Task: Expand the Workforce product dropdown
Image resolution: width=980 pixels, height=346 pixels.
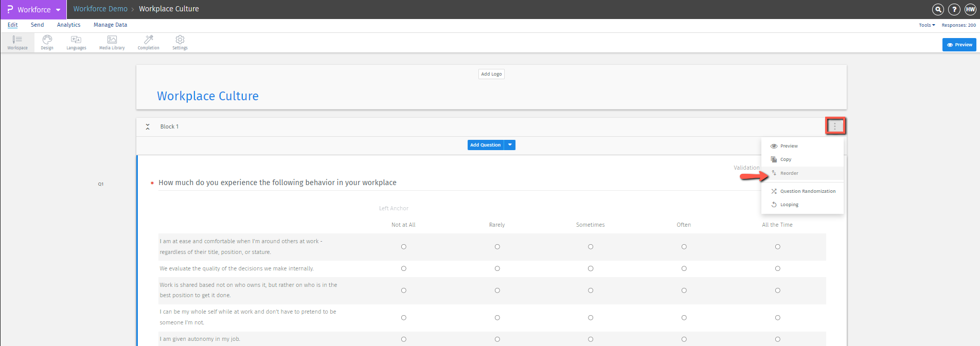Action: pyautogui.click(x=58, y=10)
